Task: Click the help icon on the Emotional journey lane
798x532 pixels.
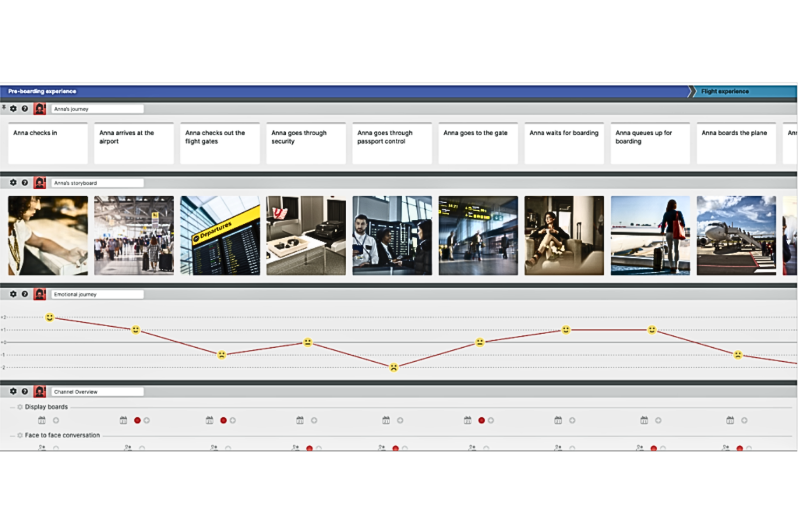Action: 24,294
